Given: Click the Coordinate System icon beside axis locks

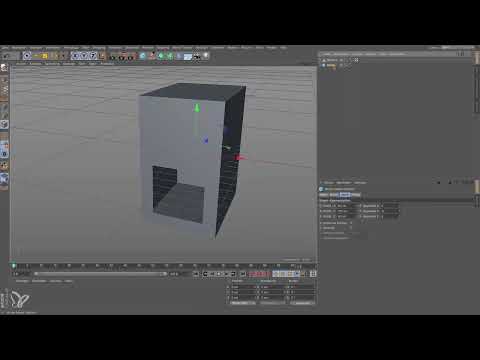Looking at the screenshot, I should (x=102, y=56).
